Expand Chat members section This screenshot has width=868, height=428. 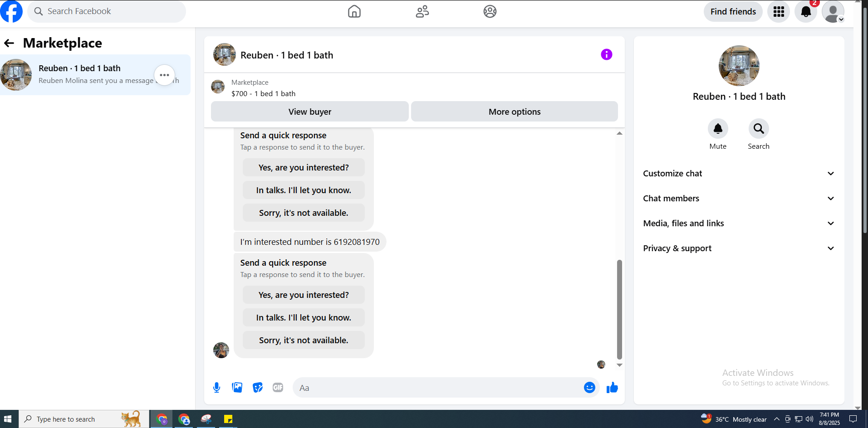[x=739, y=199]
